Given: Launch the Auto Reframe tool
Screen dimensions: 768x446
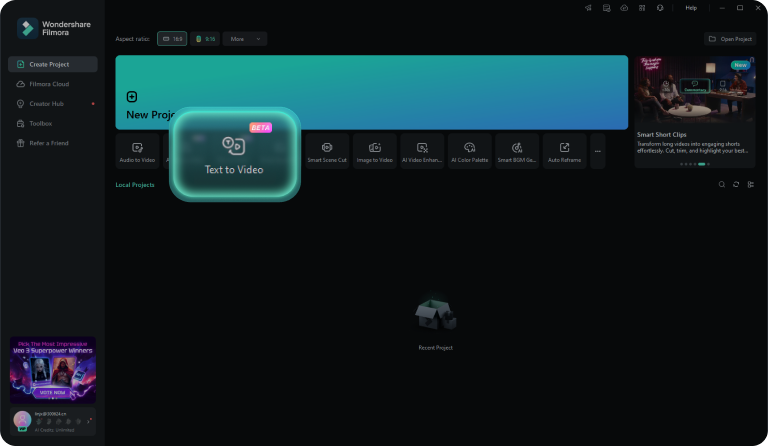Looking at the screenshot, I should point(564,151).
